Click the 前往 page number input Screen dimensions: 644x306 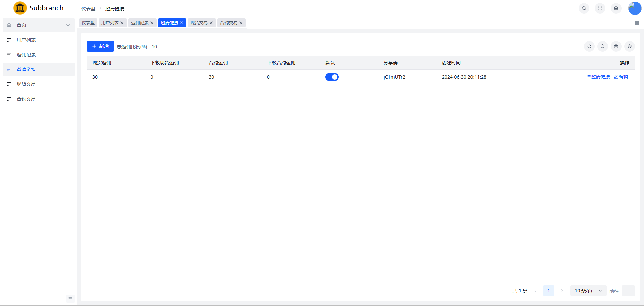coord(628,291)
